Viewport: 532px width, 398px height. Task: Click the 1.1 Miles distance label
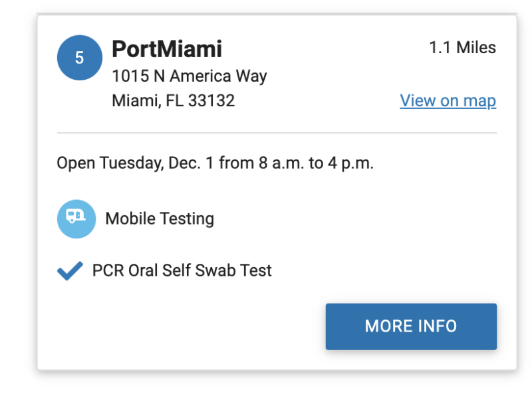(462, 47)
